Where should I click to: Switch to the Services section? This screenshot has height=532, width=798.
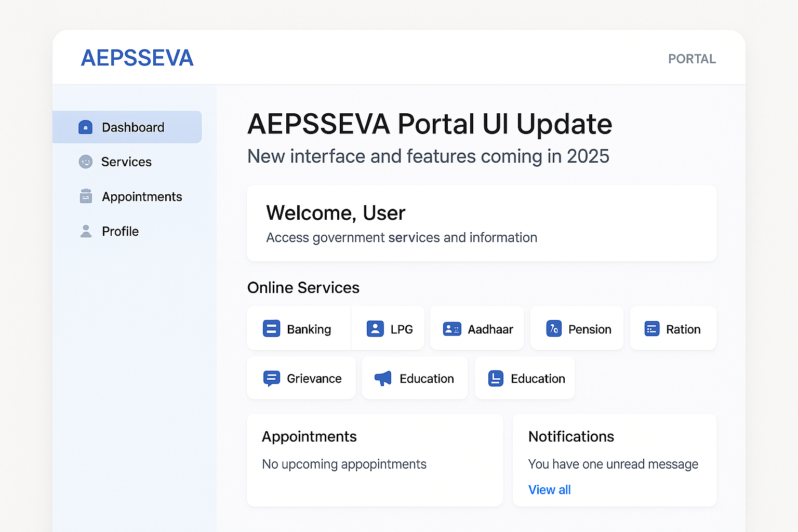coord(126,162)
